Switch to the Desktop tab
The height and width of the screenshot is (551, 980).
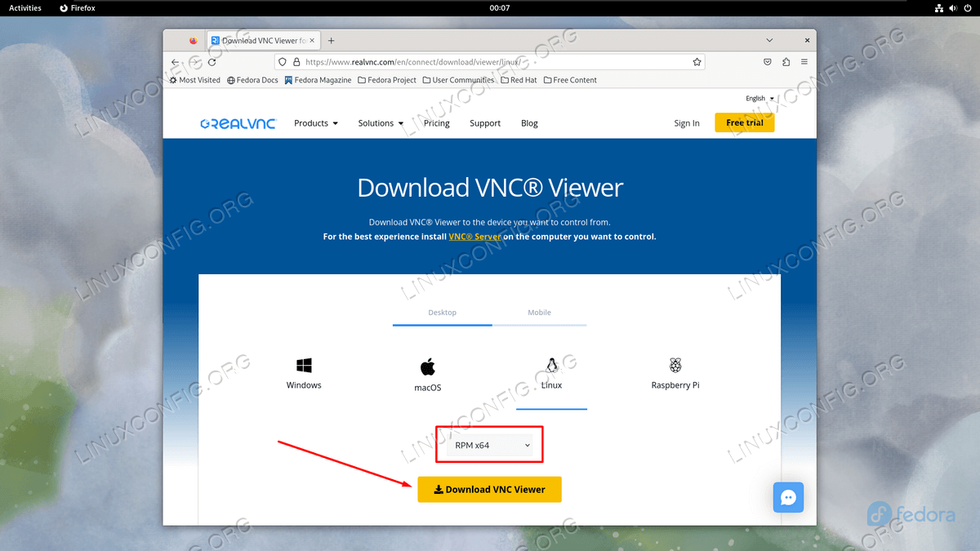tap(442, 313)
